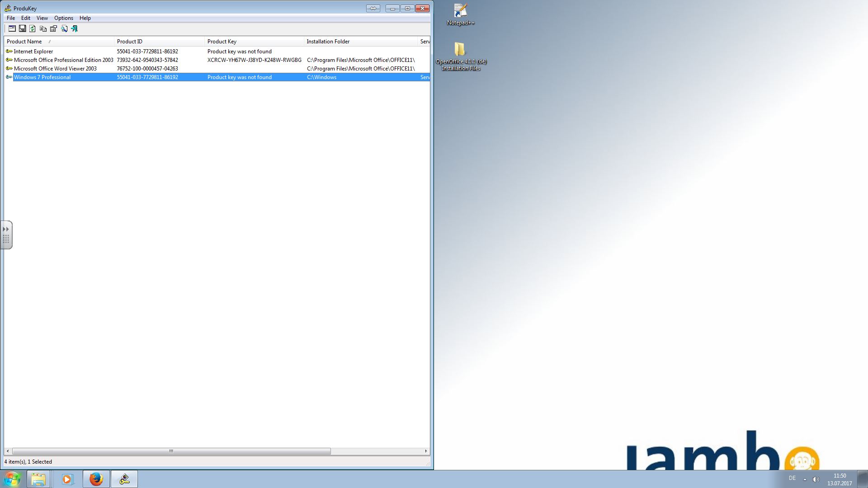
Task: Click key icon of Windows 7 Professional row
Action: tap(9, 77)
